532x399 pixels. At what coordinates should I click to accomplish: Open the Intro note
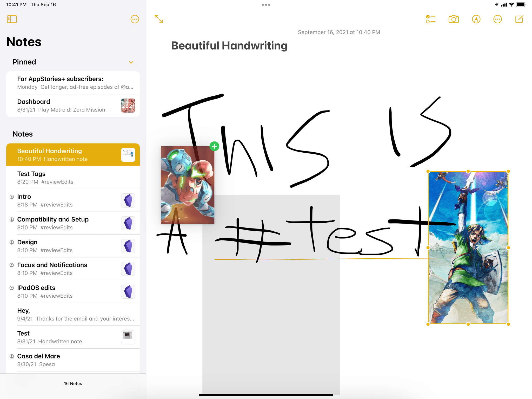tap(73, 200)
